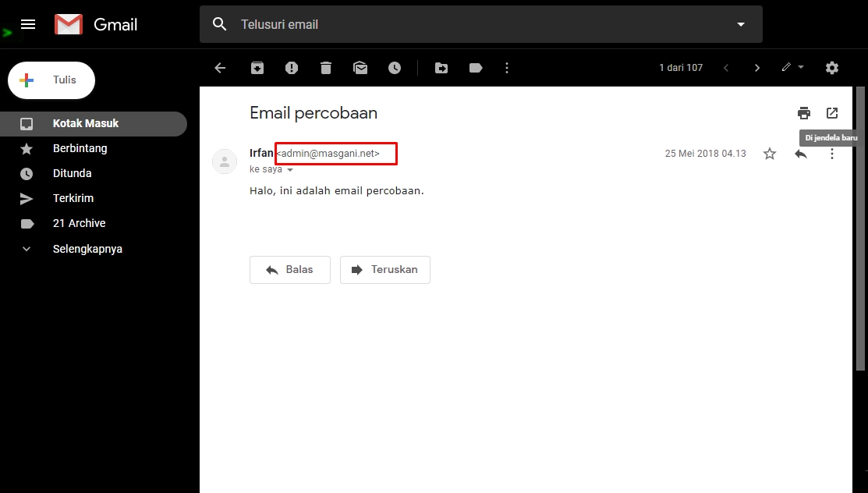This screenshot has height=493, width=868.
Task: Delete the email with trash icon
Action: coord(325,68)
